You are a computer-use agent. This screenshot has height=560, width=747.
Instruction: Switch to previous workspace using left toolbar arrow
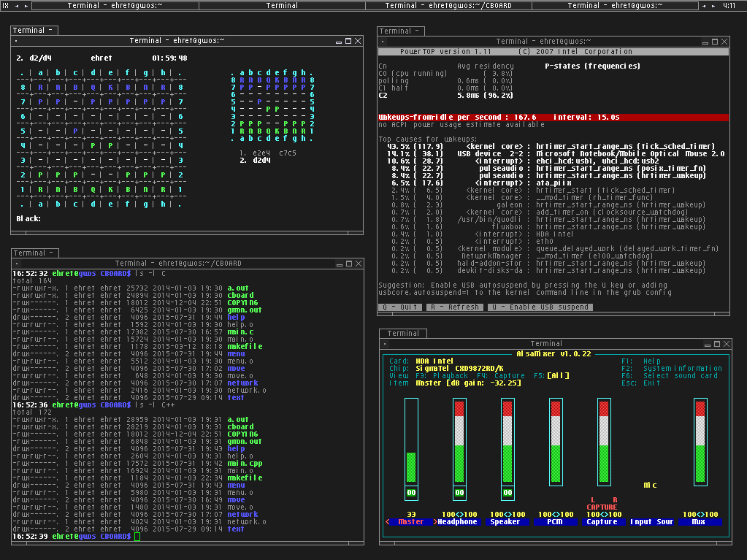coord(18,6)
